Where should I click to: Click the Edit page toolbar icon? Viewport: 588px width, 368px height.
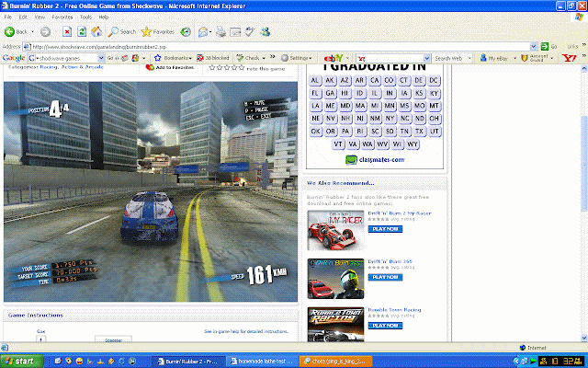pos(235,32)
